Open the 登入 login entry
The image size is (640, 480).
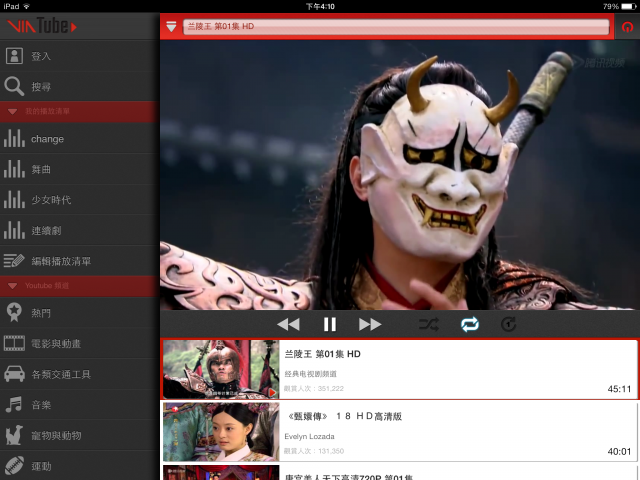pyautogui.click(x=80, y=56)
